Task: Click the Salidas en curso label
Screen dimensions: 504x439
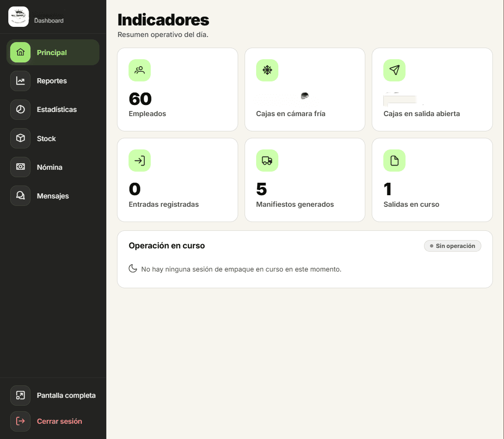Action: click(x=411, y=204)
